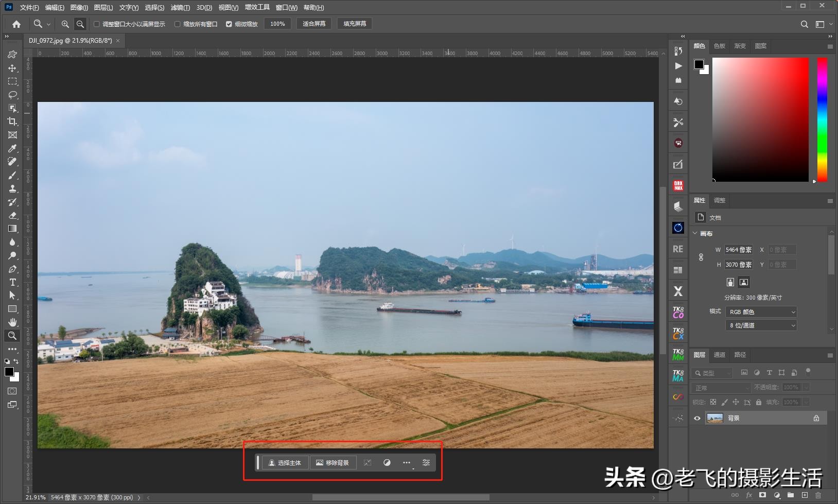Open the DRK MAX plugin panel
Viewport: 838px width, 504px height.
coord(678,185)
